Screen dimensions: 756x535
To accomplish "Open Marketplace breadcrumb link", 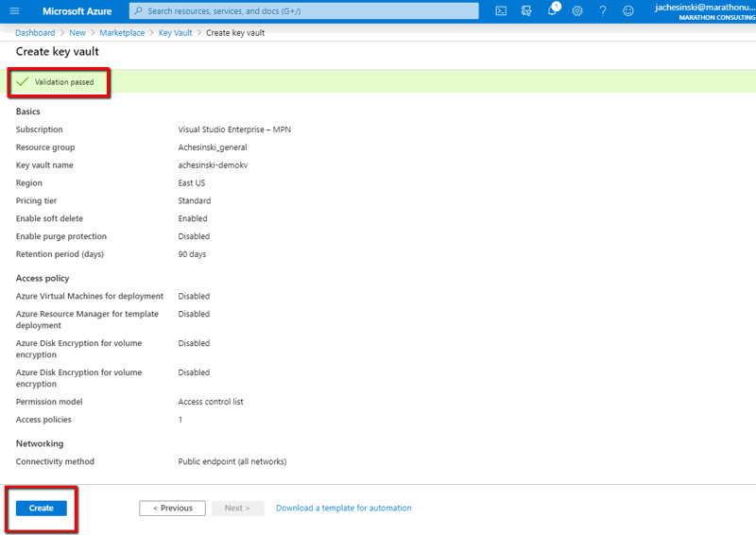I will click(122, 33).
